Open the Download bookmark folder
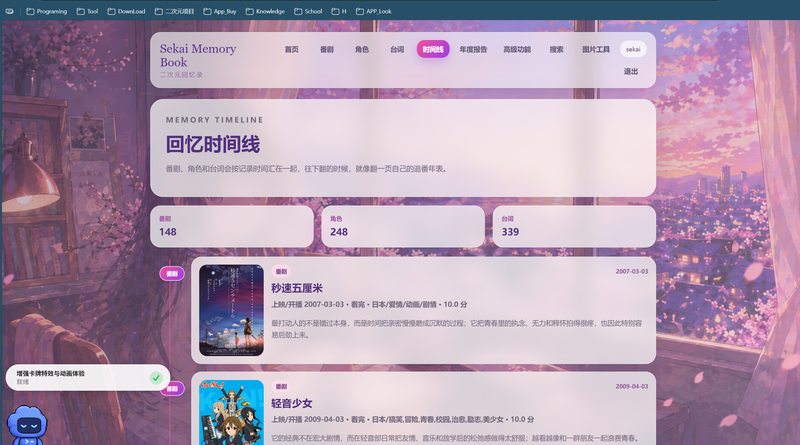Image resolution: width=800 pixels, height=445 pixels. point(126,11)
